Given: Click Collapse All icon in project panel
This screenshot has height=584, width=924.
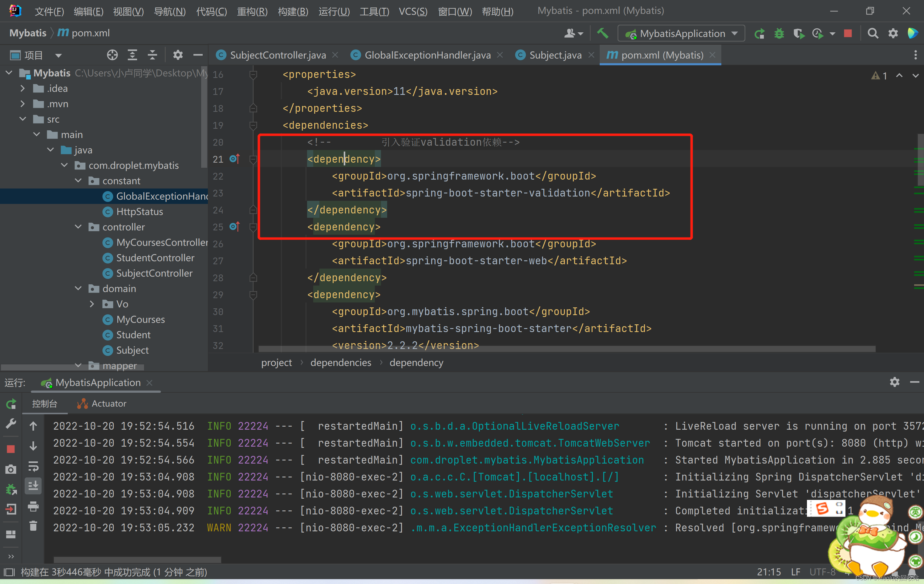Looking at the screenshot, I should click(152, 55).
